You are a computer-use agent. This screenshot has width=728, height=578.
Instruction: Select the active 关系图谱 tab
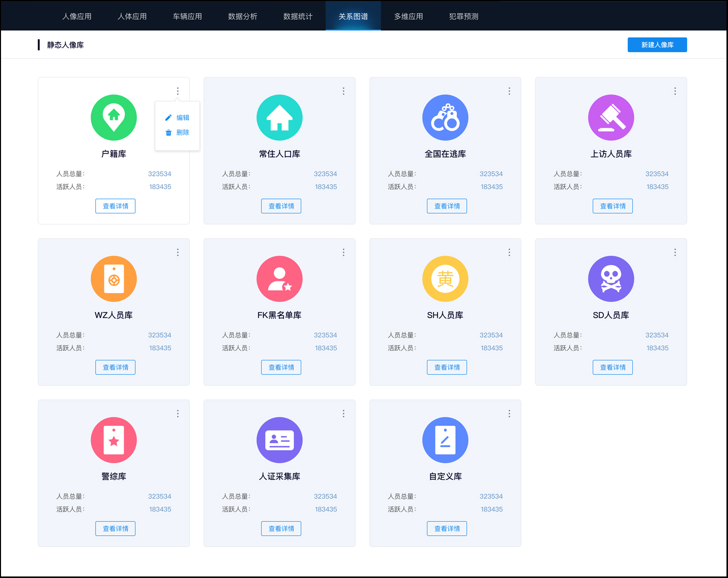click(x=353, y=16)
